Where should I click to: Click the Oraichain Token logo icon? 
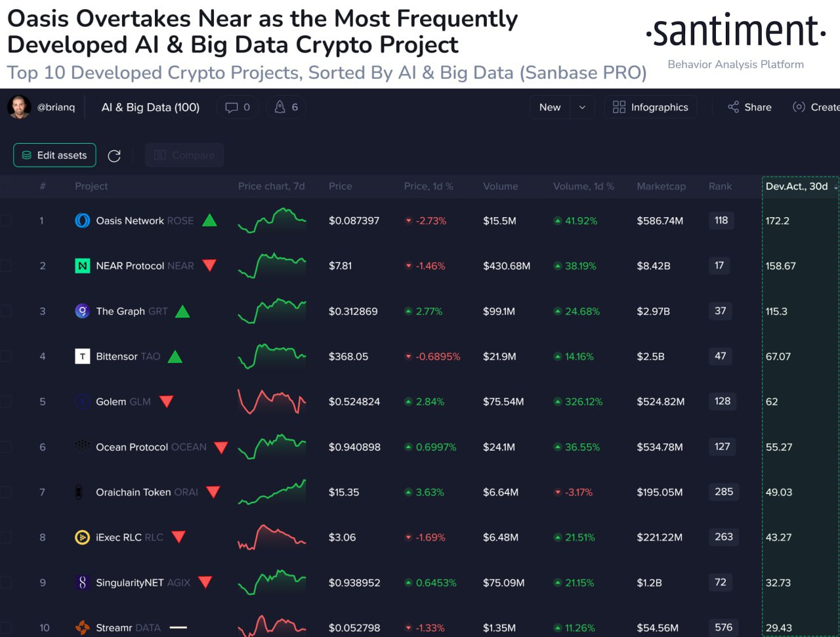tap(79, 492)
